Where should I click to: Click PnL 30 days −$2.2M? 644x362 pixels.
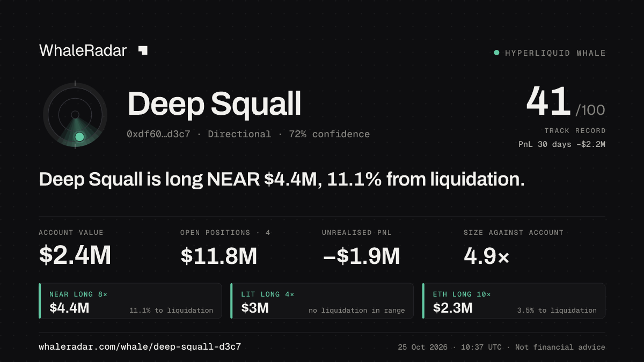click(x=562, y=144)
